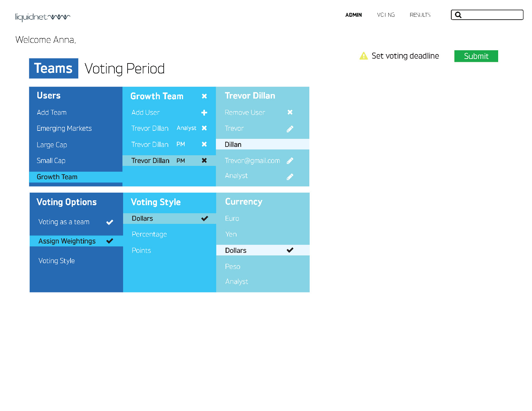This screenshot has height=411, width=532.
Task: Toggle Voting as a team checkmark
Action: [110, 222]
